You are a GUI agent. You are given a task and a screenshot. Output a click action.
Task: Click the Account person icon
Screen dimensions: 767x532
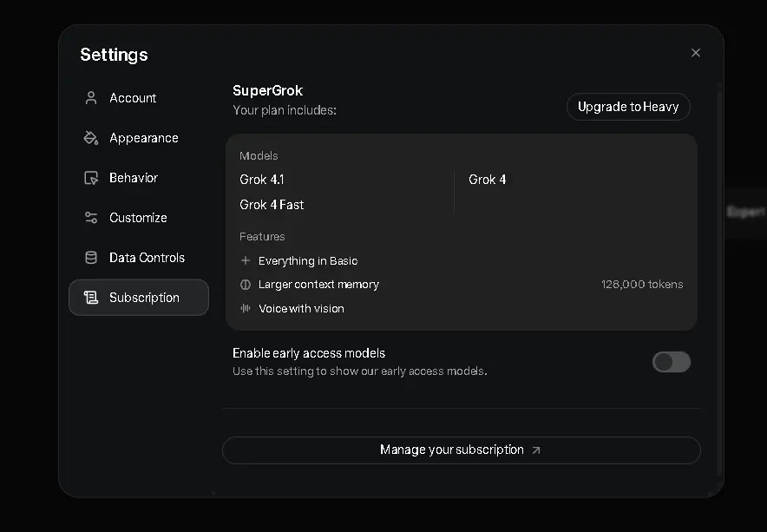(91, 98)
